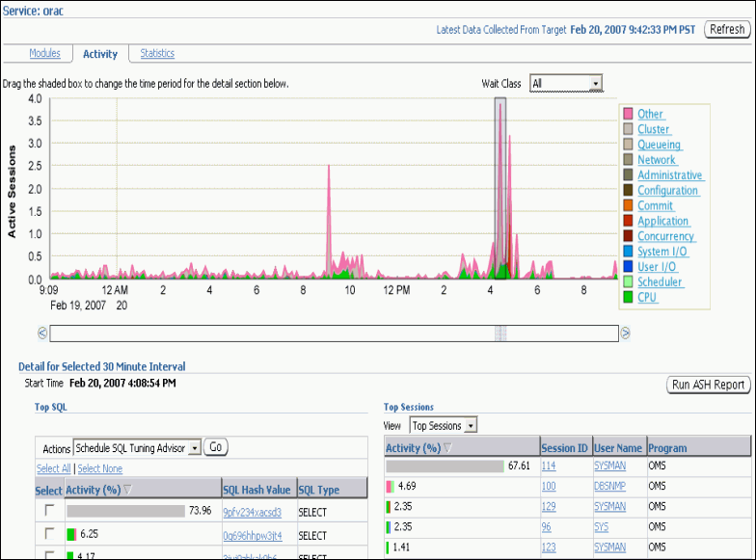Click the left scroll arrow under the chart
756x560 pixels.
tap(42, 333)
